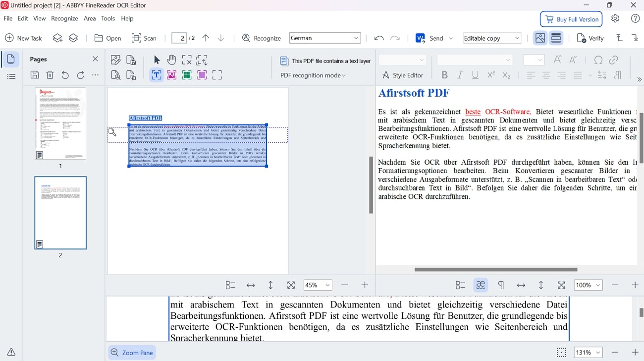Start scanning with the Scan button
644x361 pixels.
click(x=144, y=38)
